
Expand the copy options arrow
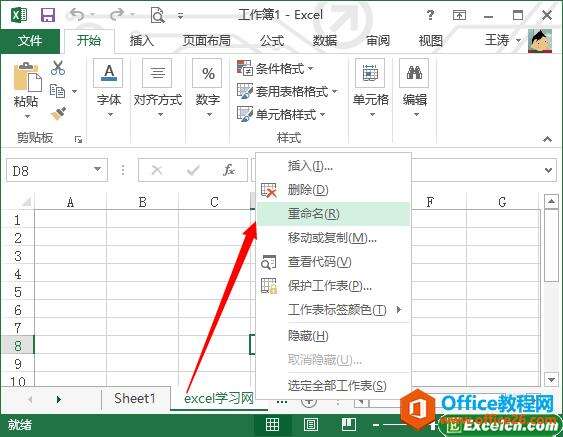(x=74, y=92)
